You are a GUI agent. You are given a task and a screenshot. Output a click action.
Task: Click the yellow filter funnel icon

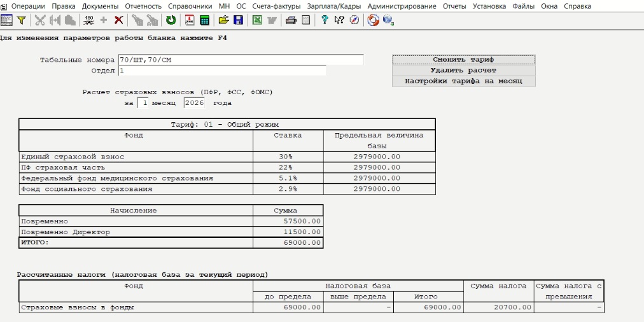(22, 20)
